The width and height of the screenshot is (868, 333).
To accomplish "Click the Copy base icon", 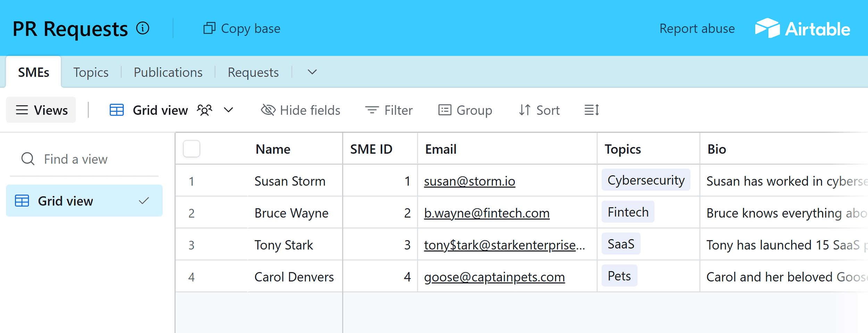I will [x=209, y=28].
